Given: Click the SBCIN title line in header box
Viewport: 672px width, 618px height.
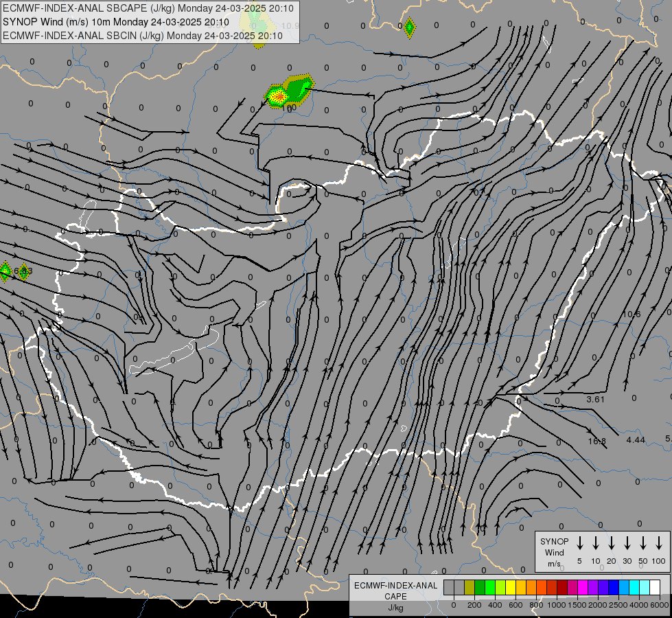Looking at the screenshot, I should [x=143, y=36].
